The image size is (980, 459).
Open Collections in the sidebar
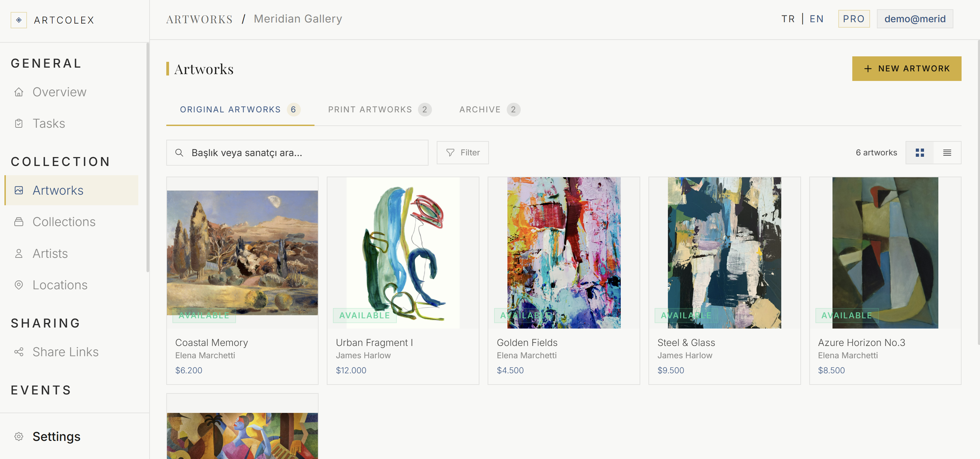pos(71,222)
